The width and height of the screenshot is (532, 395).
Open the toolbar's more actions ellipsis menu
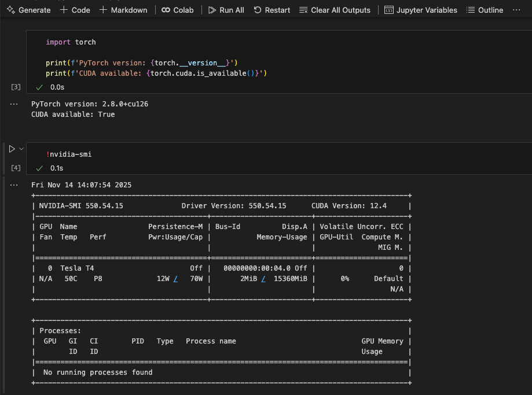point(516,10)
